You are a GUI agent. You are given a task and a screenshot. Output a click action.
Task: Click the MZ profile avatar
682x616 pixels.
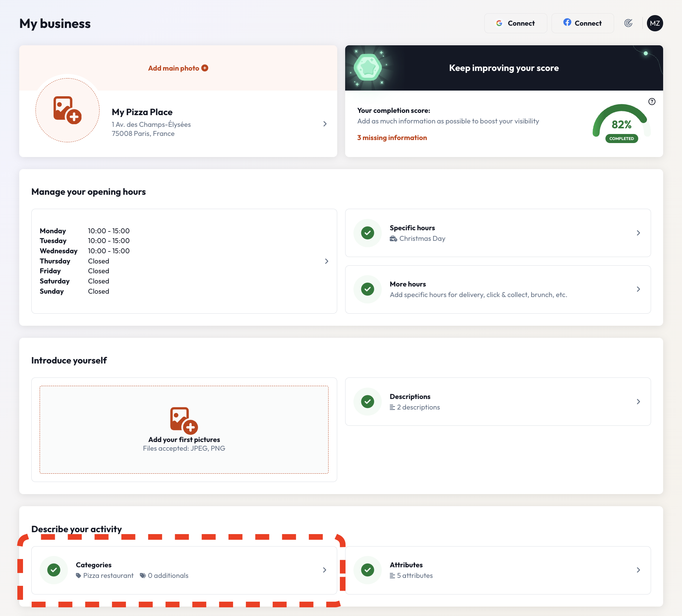(655, 23)
